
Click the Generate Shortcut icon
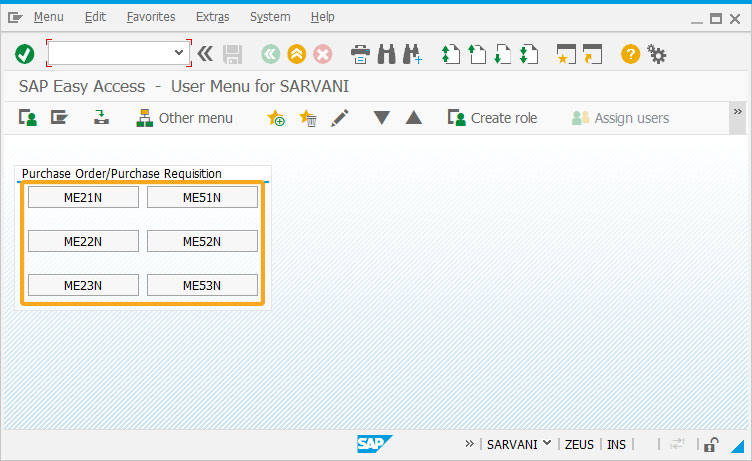click(592, 54)
